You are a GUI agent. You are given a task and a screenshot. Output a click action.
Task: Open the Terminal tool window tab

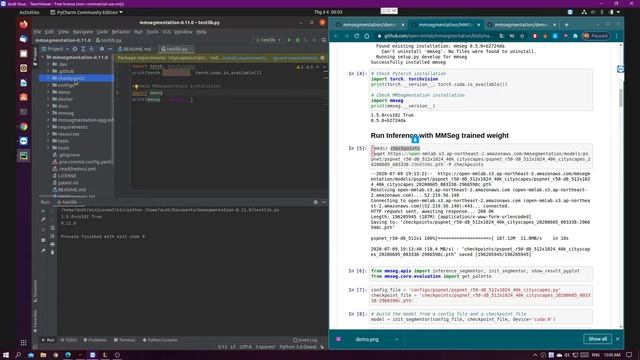pos(124,340)
